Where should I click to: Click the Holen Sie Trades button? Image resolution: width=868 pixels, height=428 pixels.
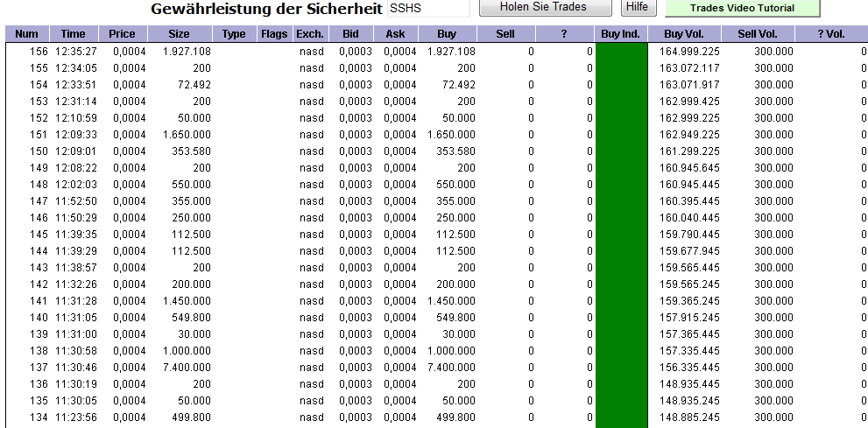tap(546, 7)
